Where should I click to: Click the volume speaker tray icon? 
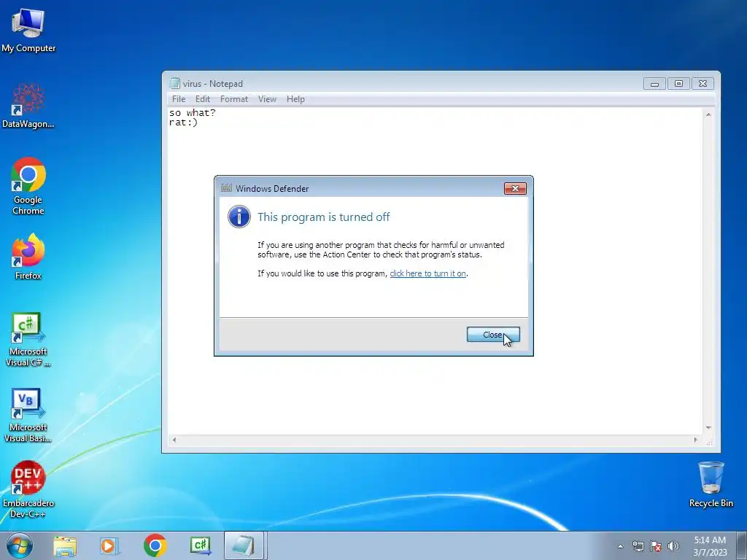673,546
